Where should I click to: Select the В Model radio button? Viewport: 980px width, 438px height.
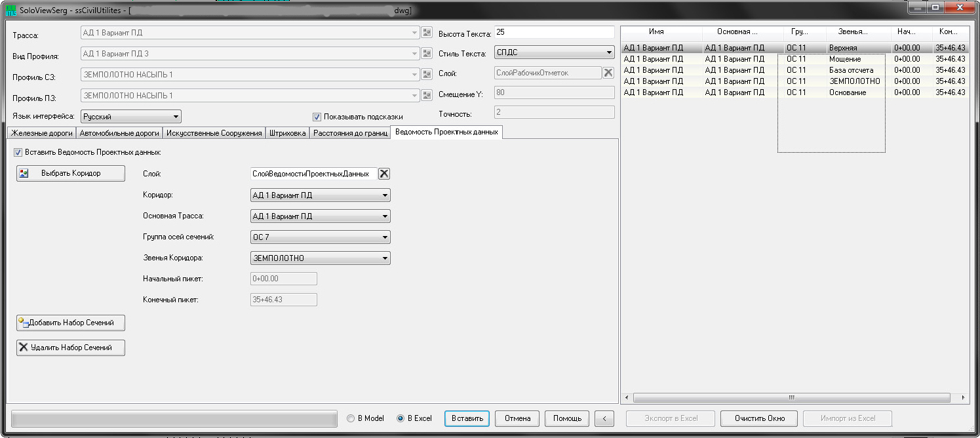tap(351, 418)
